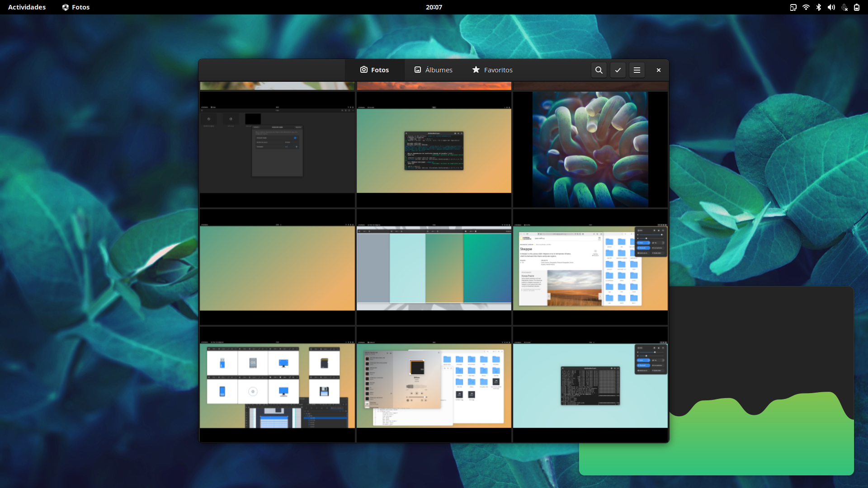Click Actividades in the top bar
Viewport: 868px width, 488px height.
click(x=27, y=7)
